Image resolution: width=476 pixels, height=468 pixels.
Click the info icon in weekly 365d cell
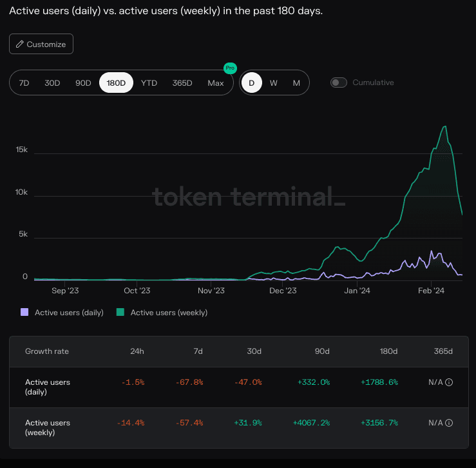pos(449,423)
